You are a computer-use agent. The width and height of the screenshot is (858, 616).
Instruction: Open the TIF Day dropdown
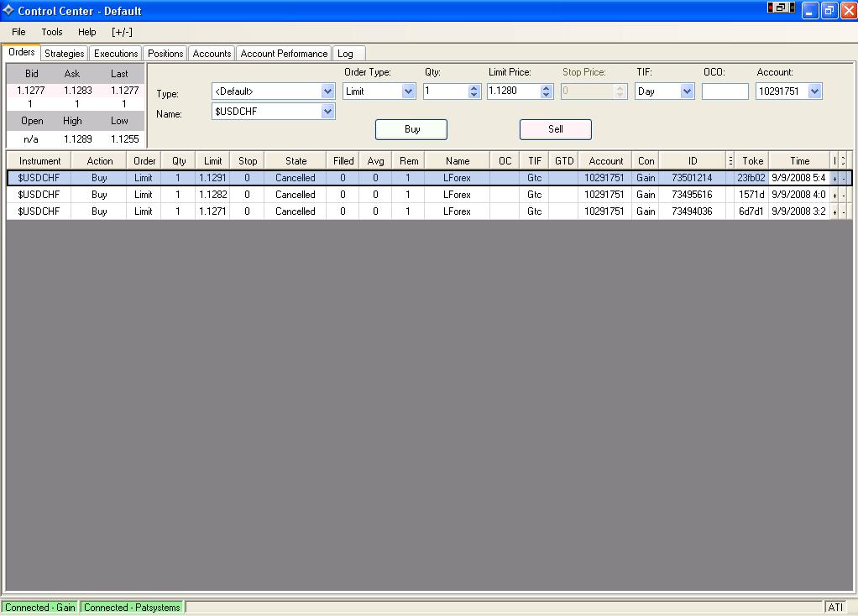(687, 91)
